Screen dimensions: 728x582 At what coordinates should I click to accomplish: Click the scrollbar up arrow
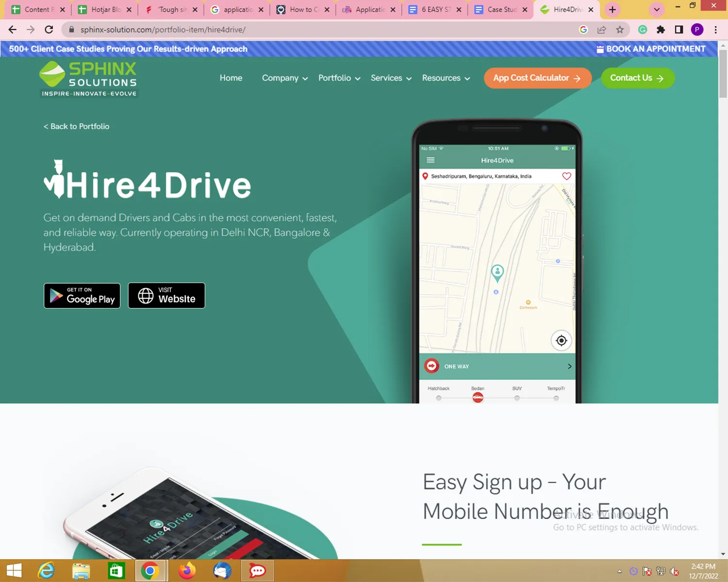tap(723, 45)
